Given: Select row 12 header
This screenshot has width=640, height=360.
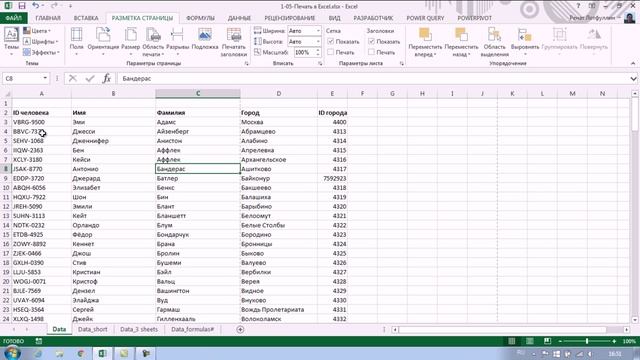Looking at the screenshot, I should 6,207.
